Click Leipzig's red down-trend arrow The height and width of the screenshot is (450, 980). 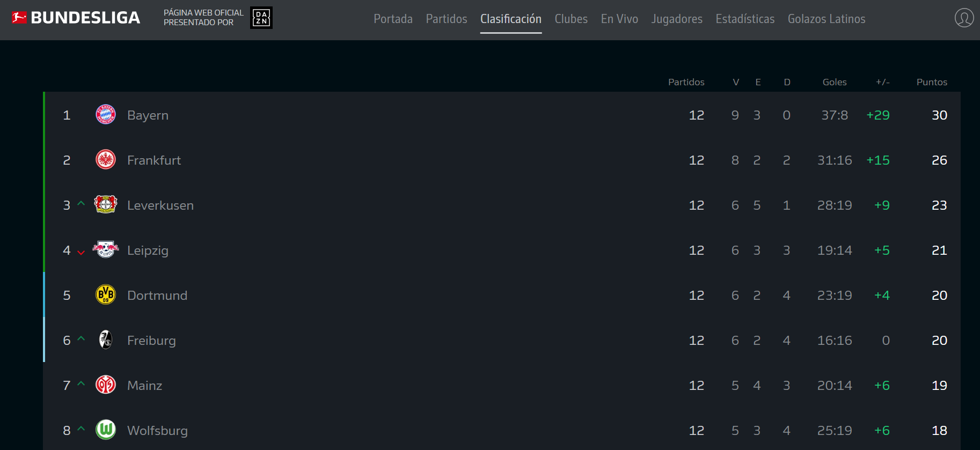coord(81,252)
